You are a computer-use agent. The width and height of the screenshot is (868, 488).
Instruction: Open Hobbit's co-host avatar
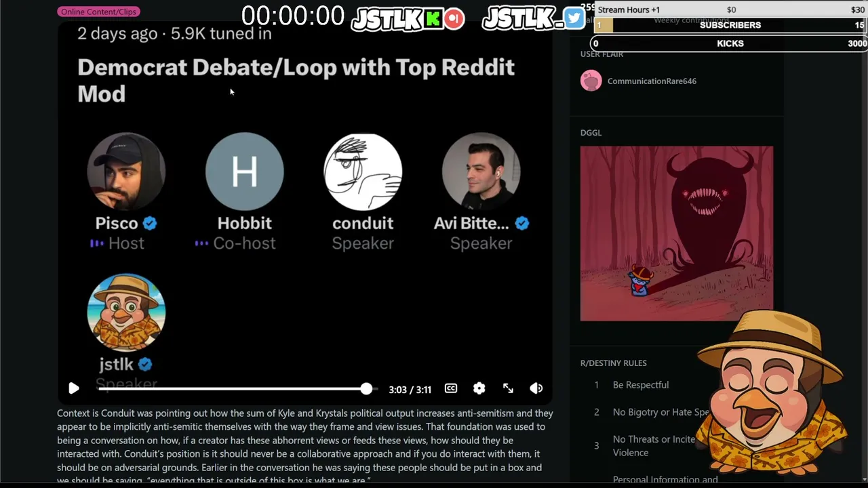(245, 171)
